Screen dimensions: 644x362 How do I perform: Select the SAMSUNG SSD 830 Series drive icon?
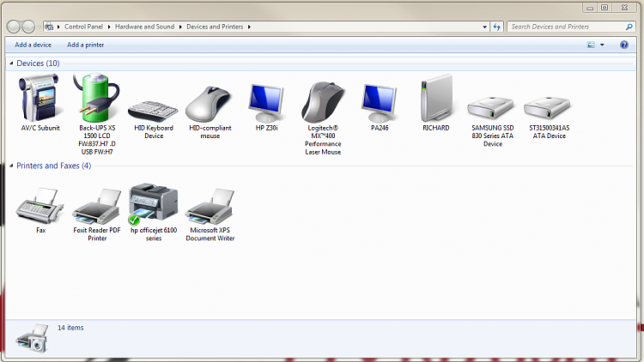tap(491, 107)
